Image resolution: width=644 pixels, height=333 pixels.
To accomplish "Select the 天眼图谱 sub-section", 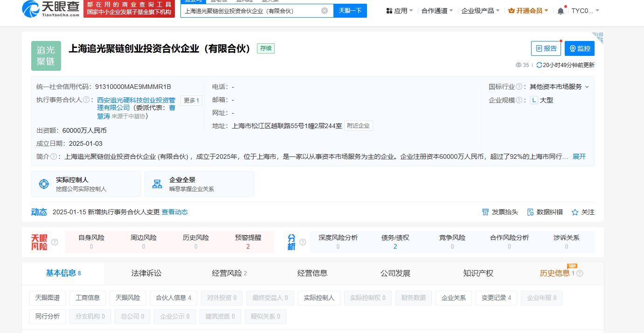I will coord(48,298).
